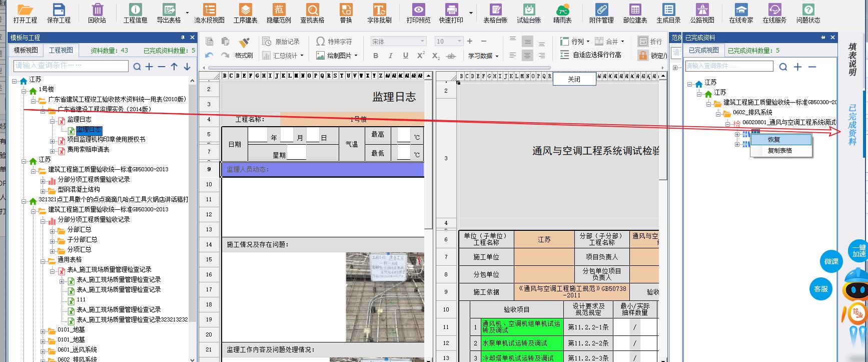This screenshot has width=868, height=362.
Task: Open 流水段视图 view
Action: point(209,14)
